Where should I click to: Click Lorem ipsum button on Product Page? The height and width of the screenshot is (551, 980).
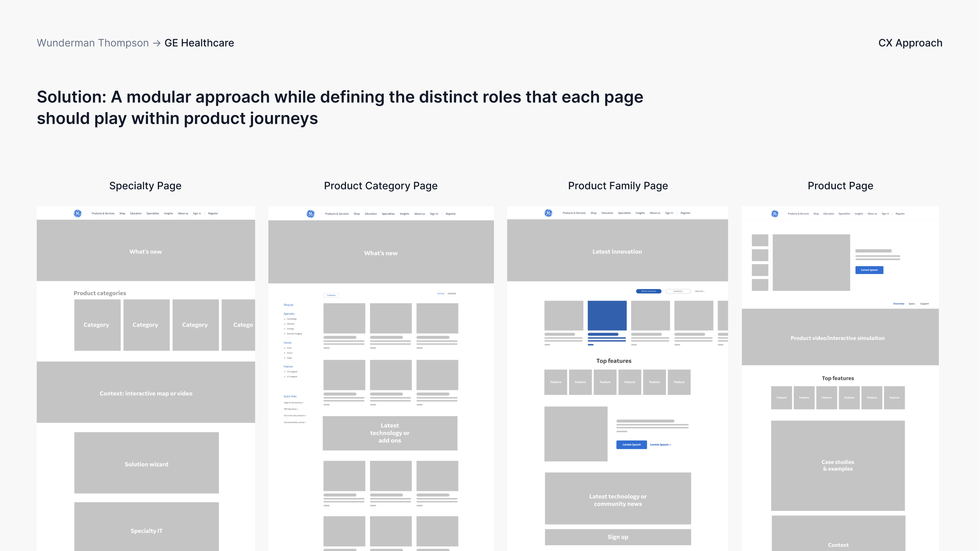click(x=869, y=270)
